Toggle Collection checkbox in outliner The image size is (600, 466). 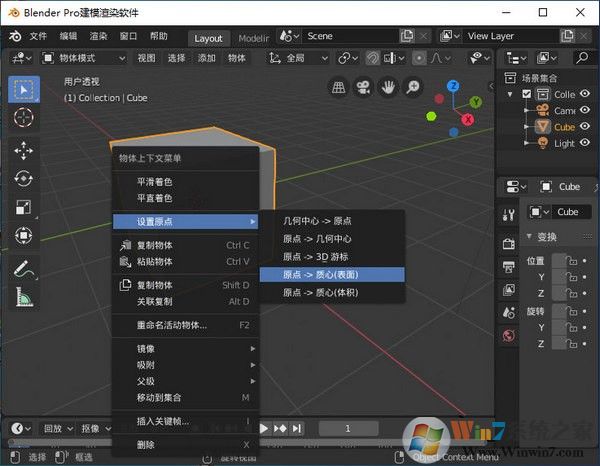527,94
